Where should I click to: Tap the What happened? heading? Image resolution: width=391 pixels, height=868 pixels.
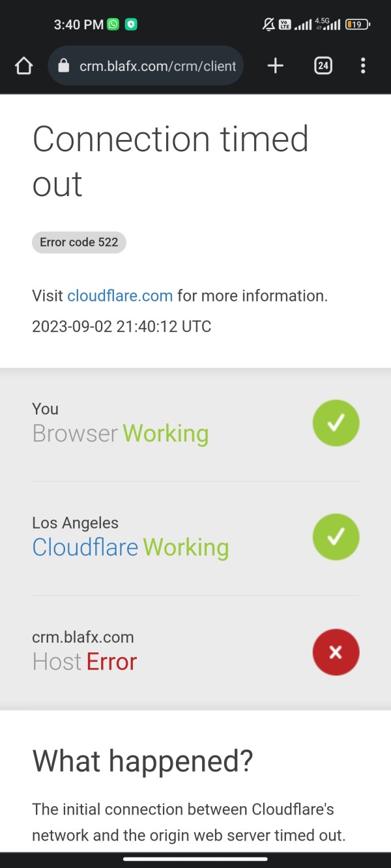(143, 761)
